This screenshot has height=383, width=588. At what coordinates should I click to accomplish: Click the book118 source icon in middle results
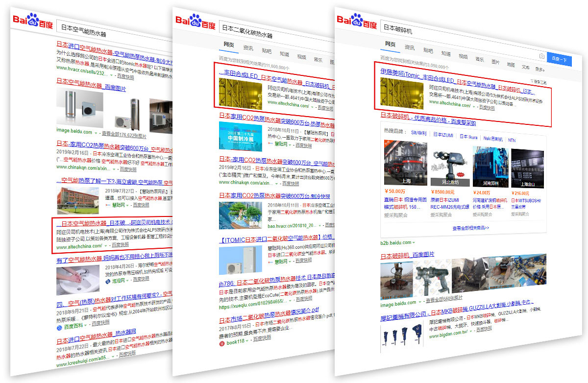coord(222,342)
